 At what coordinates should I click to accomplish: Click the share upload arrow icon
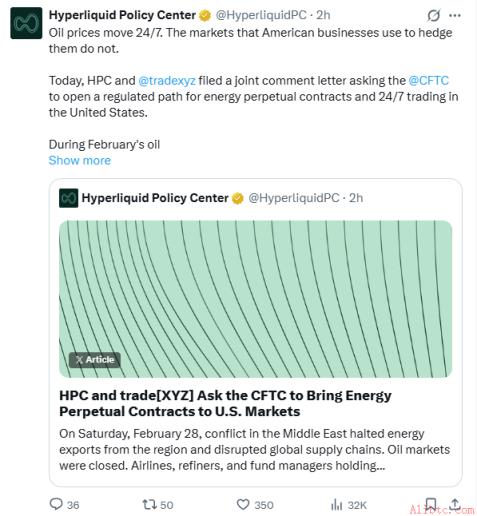(x=455, y=504)
